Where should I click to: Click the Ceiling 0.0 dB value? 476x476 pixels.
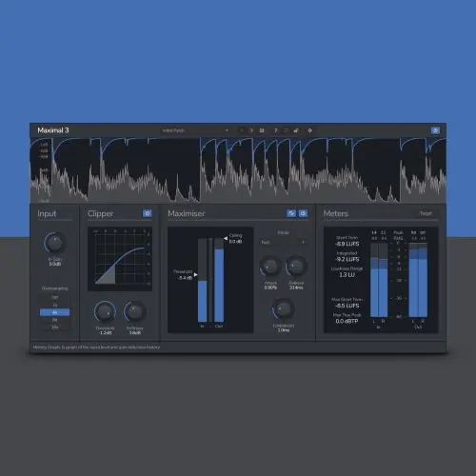point(236,242)
